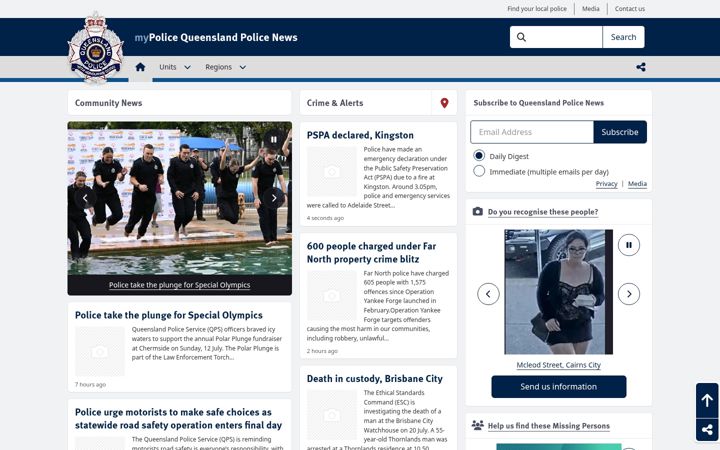Screen dimensions: 720x450
Task: Click myPolice Queensland Police News title
Action: pos(216,38)
